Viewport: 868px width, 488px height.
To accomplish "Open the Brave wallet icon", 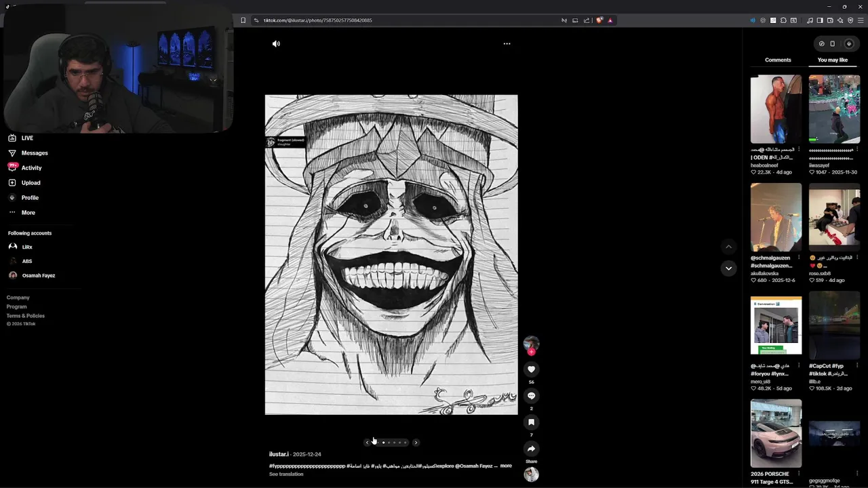I will (x=830, y=20).
